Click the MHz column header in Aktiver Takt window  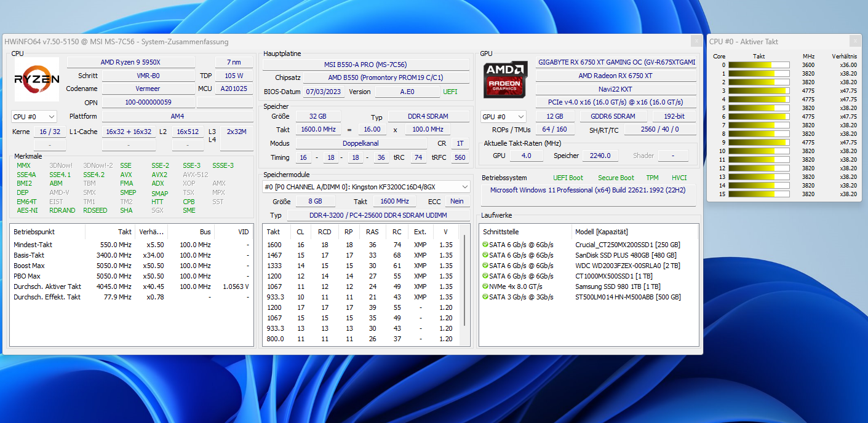pos(808,56)
